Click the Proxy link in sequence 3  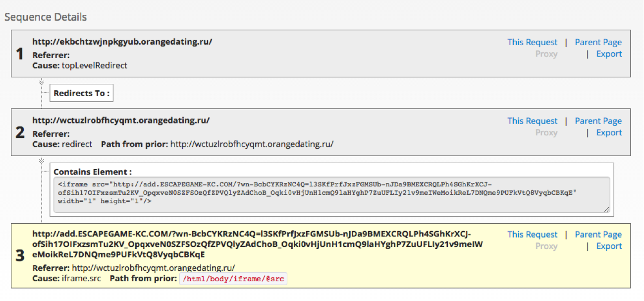546,246
